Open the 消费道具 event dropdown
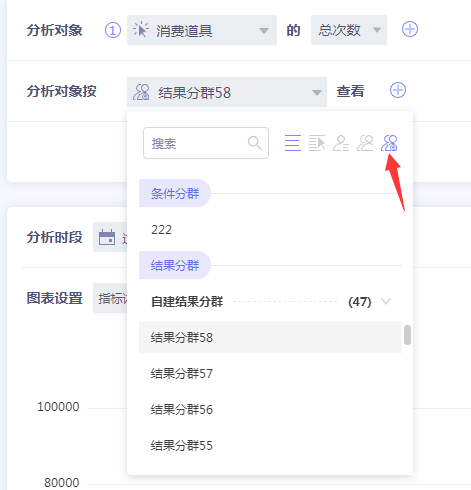Image resolution: width=471 pixels, height=490 pixels. tap(202, 30)
